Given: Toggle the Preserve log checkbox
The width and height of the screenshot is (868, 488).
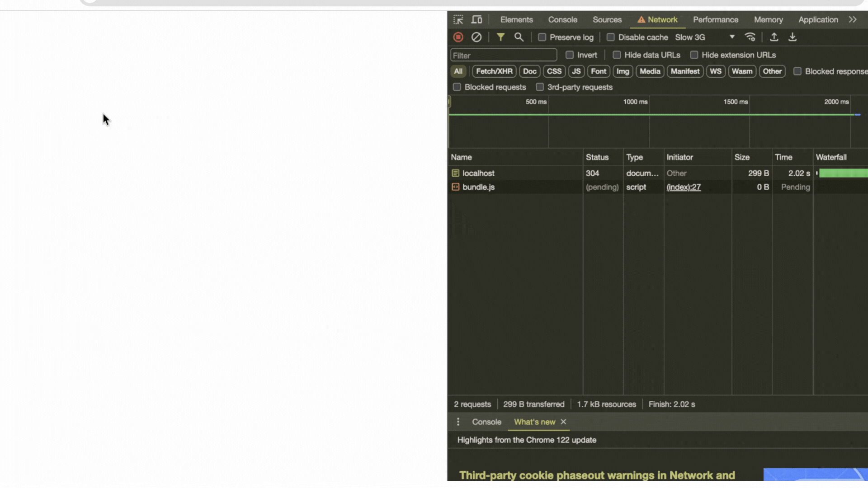Looking at the screenshot, I should [541, 37].
